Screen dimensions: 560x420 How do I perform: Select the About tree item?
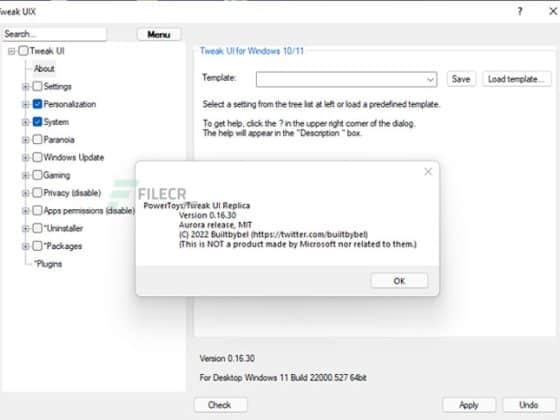click(44, 68)
